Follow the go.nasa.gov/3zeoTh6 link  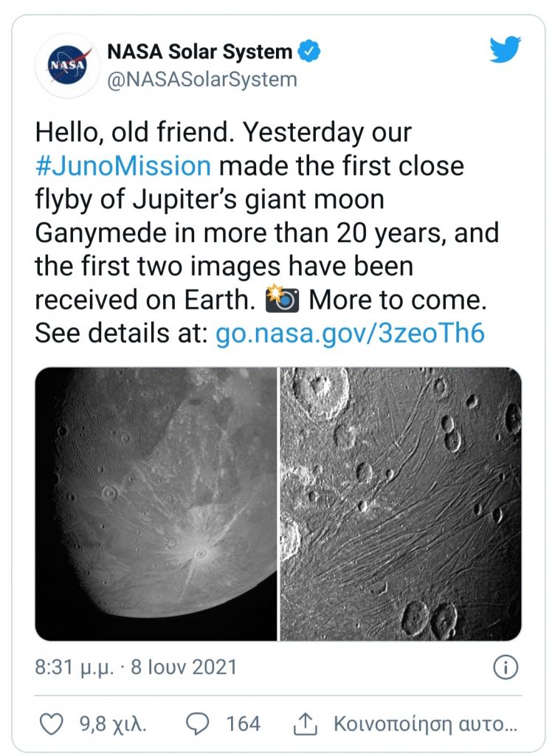(x=350, y=333)
